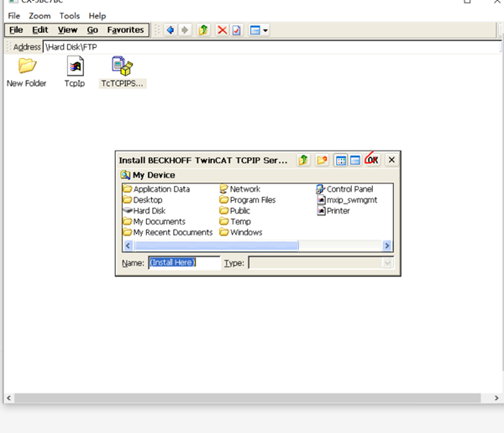Click main window scrollbar right arrow
This screenshot has height=433, width=504.
click(x=496, y=398)
